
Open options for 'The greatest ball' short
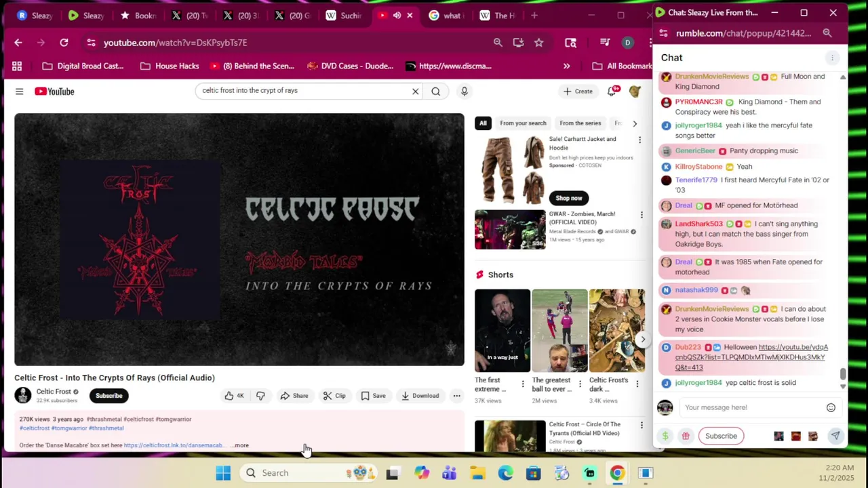tap(580, 384)
